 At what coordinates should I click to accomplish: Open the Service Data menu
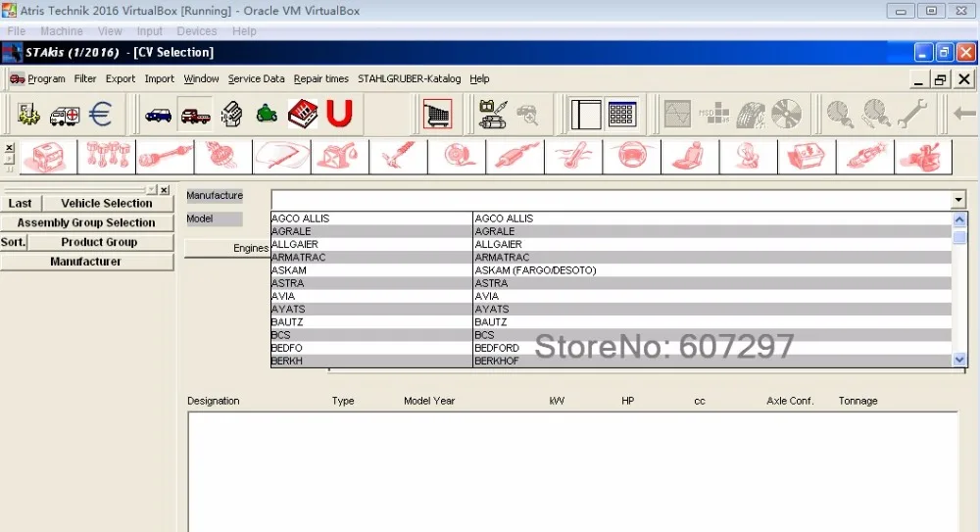pos(256,78)
